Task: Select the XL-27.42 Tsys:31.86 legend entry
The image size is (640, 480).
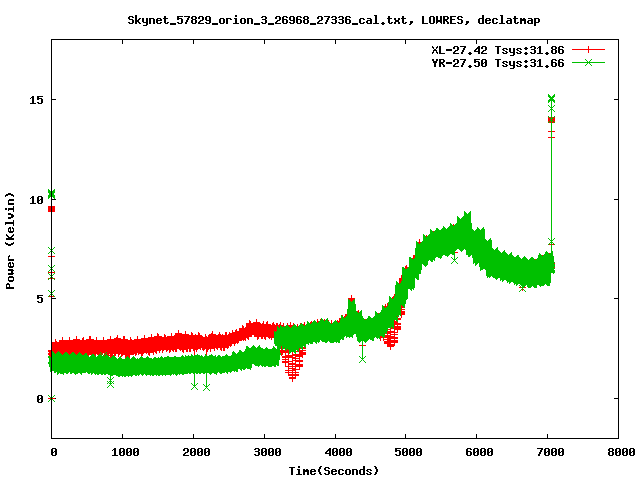Action: click(498, 50)
